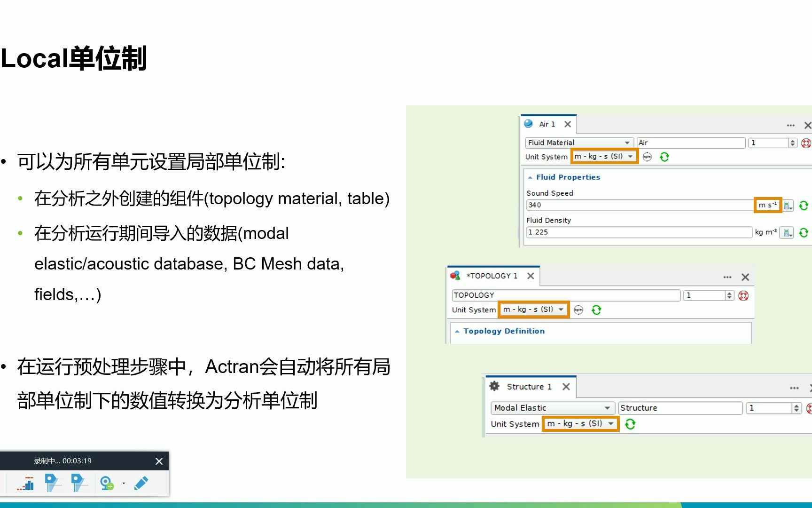Image resolution: width=812 pixels, height=508 pixels.
Task: Switch to the Air 1 tab
Action: pos(547,124)
